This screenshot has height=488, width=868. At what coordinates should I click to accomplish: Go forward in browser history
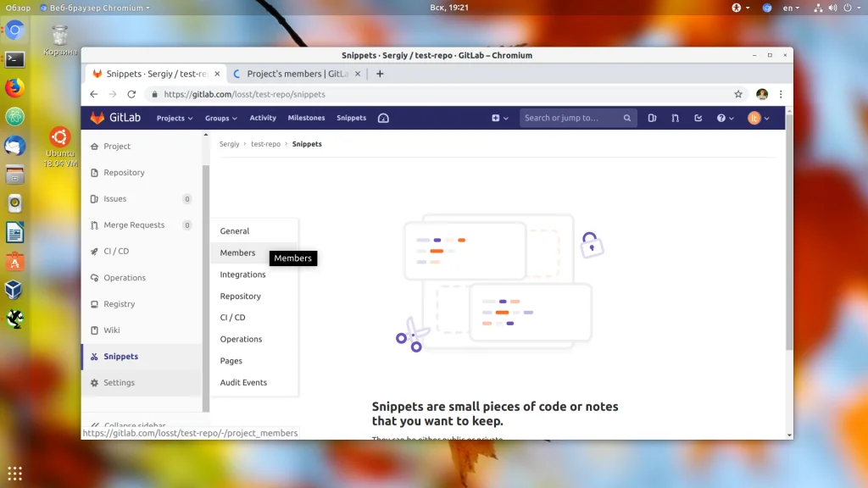point(113,94)
